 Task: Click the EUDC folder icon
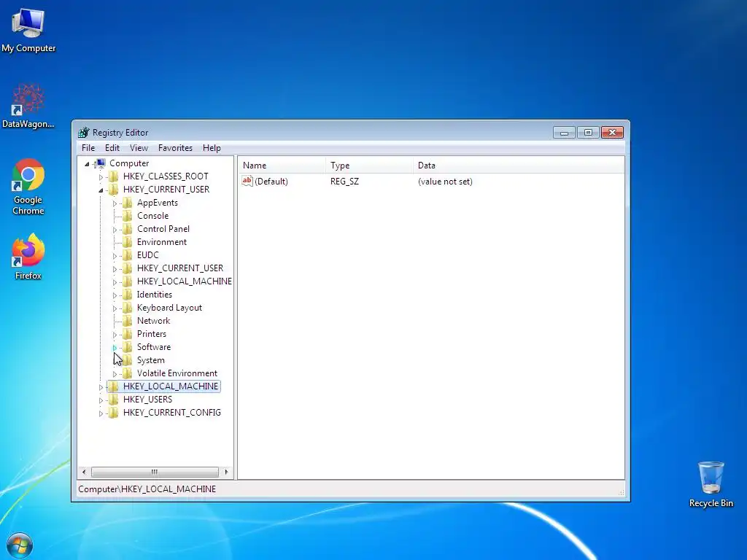127,255
